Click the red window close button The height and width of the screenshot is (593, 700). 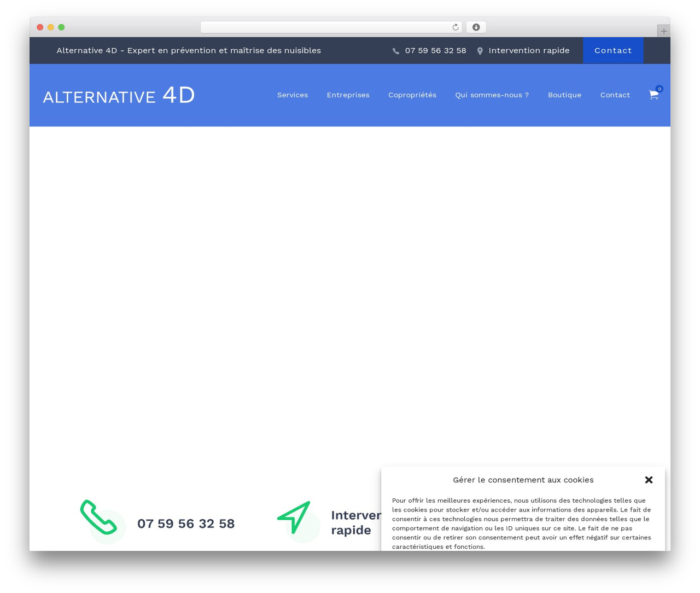coord(40,27)
